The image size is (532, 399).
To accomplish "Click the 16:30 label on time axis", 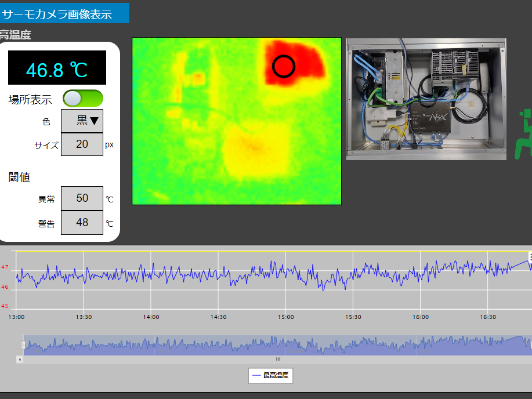I will pos(488,317).
